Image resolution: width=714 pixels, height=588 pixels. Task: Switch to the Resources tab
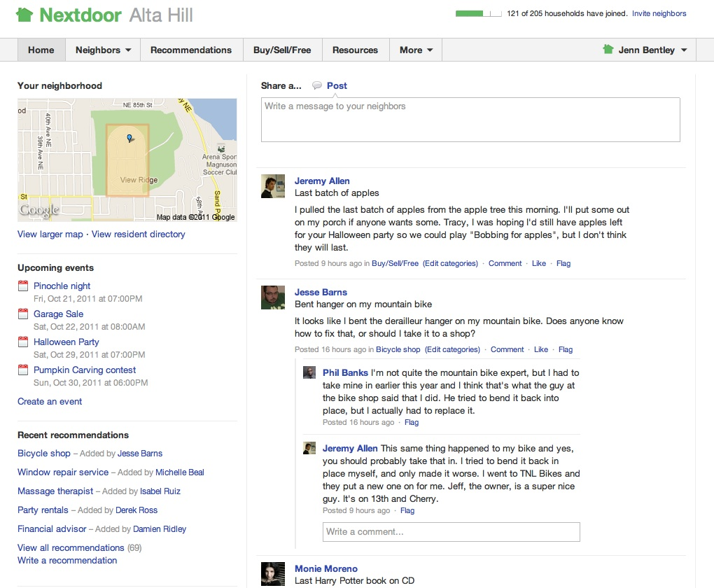[355, 50]
